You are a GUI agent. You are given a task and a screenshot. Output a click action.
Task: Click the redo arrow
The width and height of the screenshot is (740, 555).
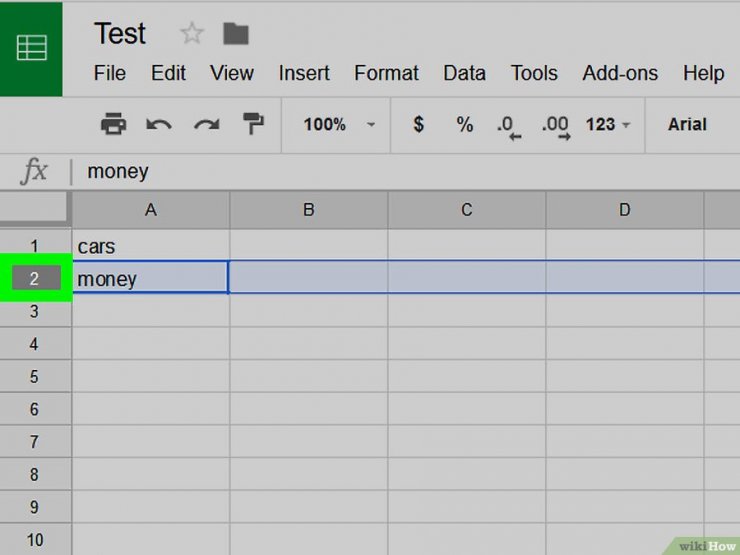[x=206, y=125]
